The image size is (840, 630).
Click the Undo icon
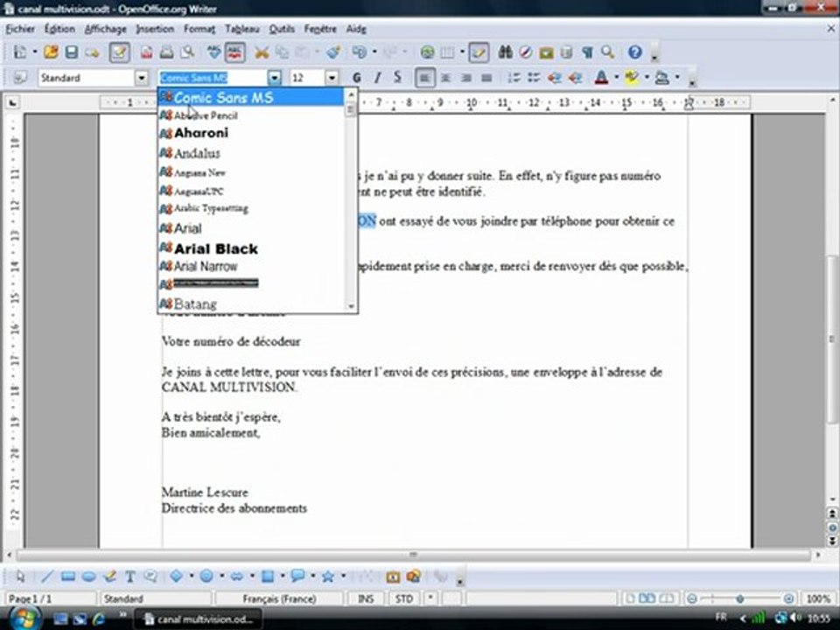point(359,52)
